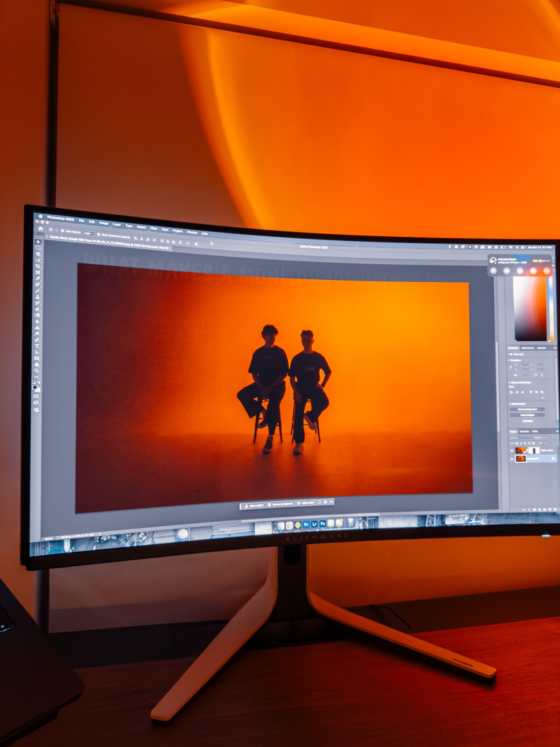Select the Crop tool

pyautogui.click(x=37, y=266)
